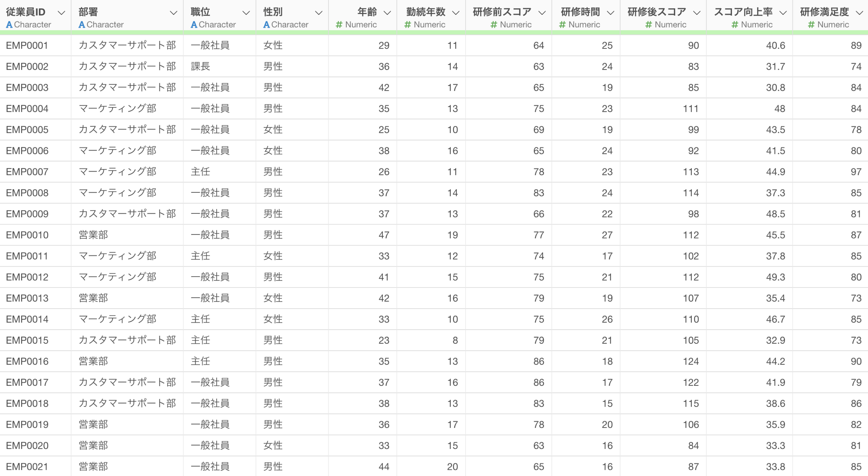Select the 46.7 value for EMP0014
Image resolution: width=868 pixels, height=476 pixels.
pyautogui.click(x=750, y=319)
